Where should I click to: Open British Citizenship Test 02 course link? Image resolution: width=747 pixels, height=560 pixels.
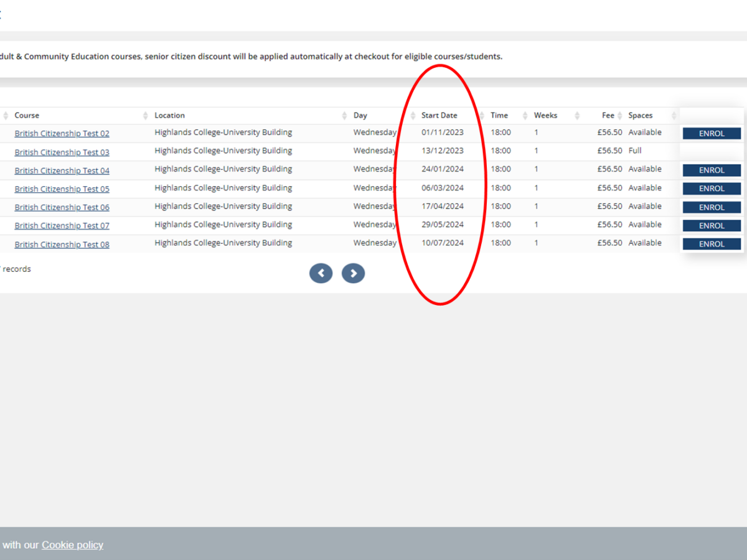click(62, 134)
